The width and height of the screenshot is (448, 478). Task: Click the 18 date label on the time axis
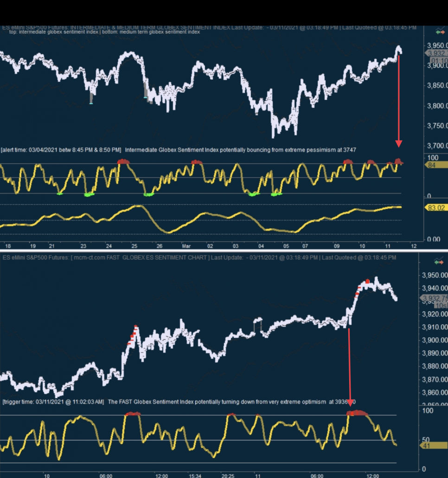coord(8,246)
